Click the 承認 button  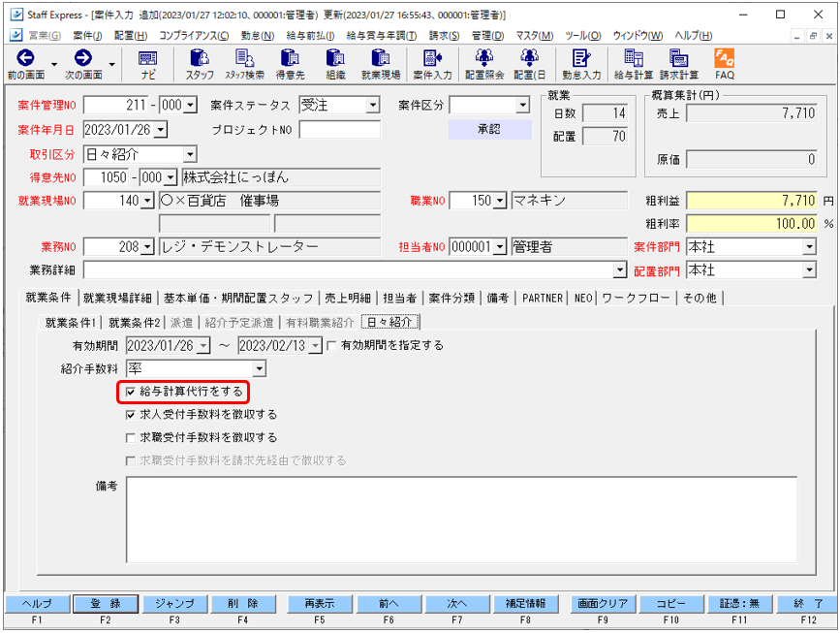click(489, 129)
